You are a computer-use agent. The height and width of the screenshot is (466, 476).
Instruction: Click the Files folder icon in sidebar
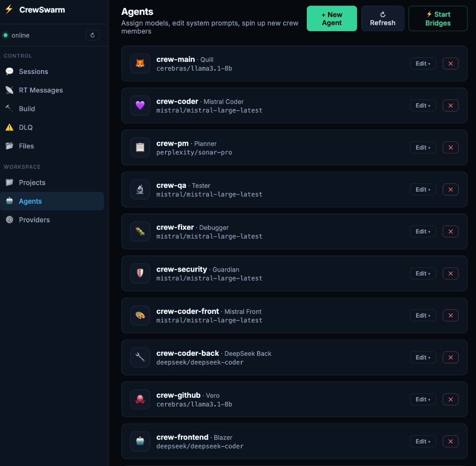pyautogui.click(x=9, y=146)
